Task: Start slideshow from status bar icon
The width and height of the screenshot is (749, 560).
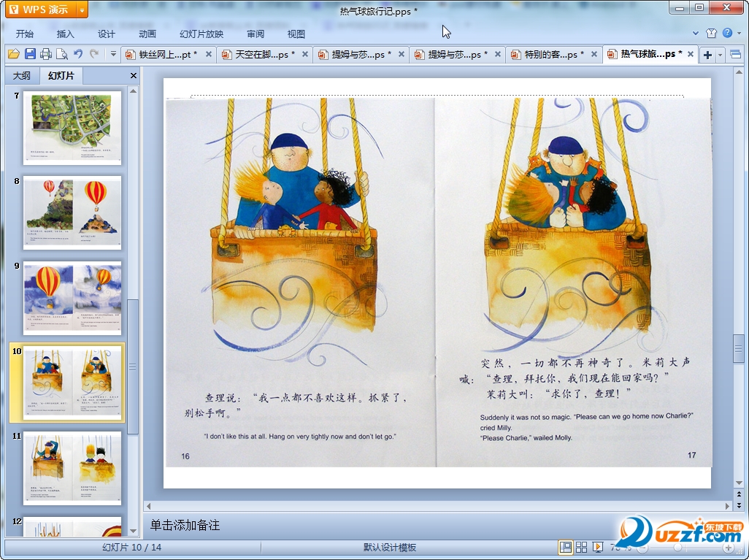Action: [x=597, y=547]
